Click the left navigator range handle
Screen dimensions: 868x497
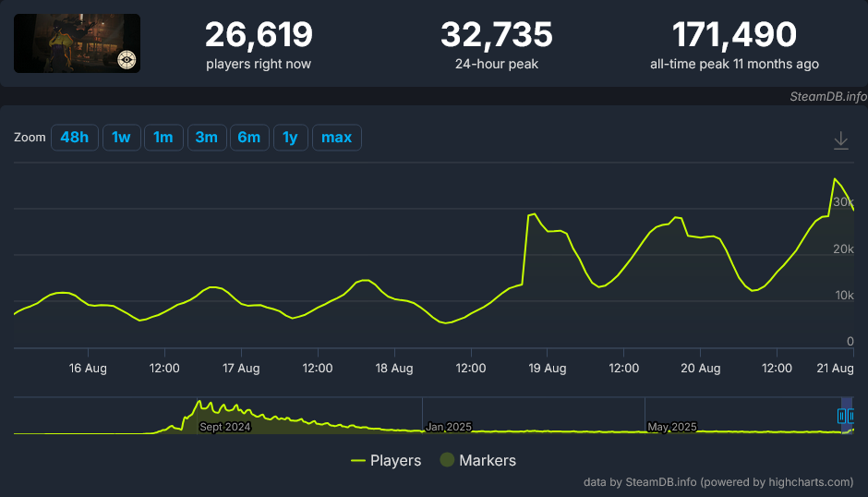(x=841, y=416)
